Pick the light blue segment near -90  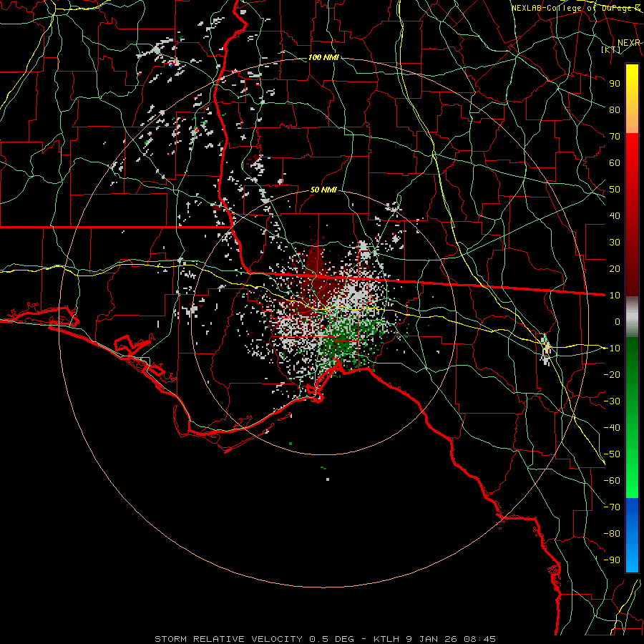point(632,559)
